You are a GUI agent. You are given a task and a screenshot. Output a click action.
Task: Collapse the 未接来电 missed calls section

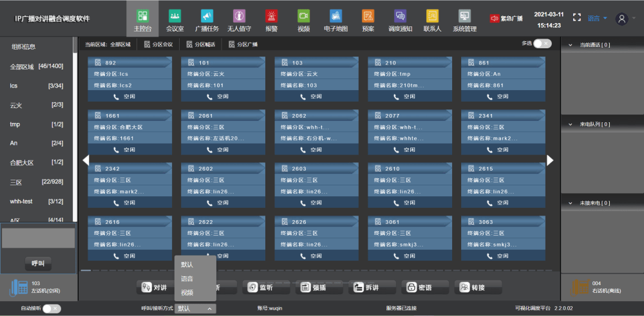570,203
